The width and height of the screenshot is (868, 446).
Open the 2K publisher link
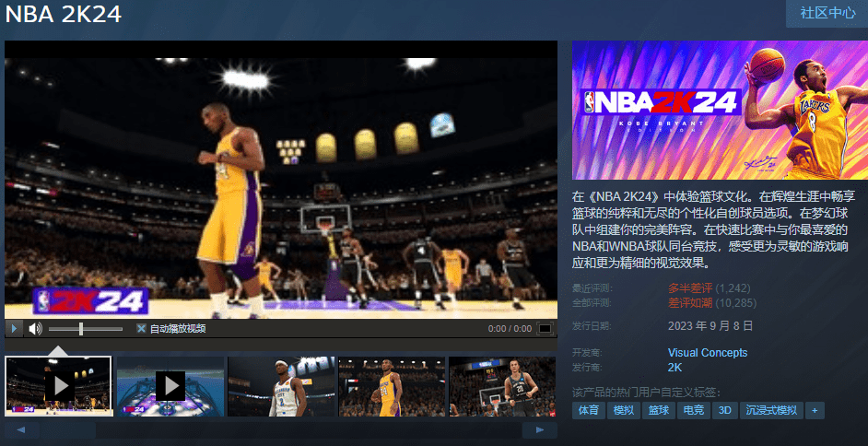tap(674, 367)
